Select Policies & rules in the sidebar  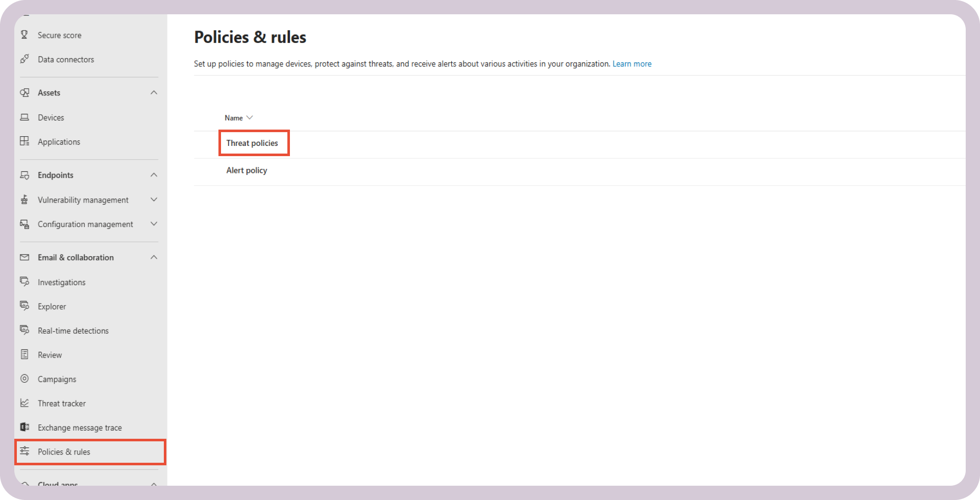(x=64, y=452)
